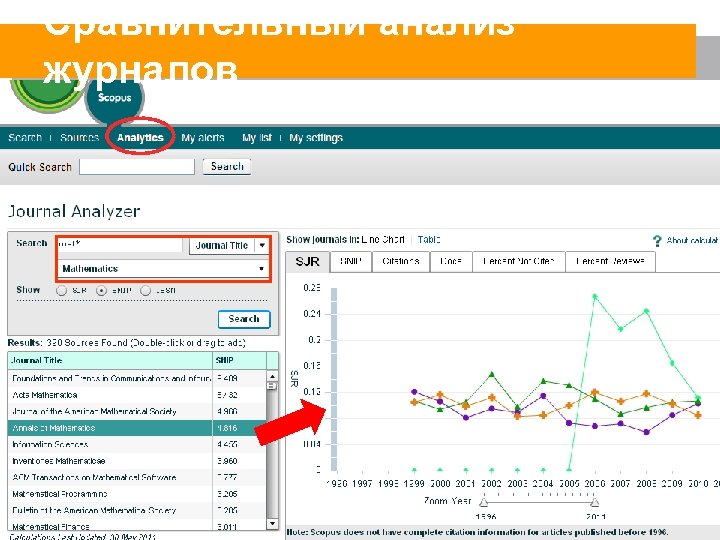720x540 pixels.
Task: Click the Scopus logo circle
Action: [x=114, y=98]
